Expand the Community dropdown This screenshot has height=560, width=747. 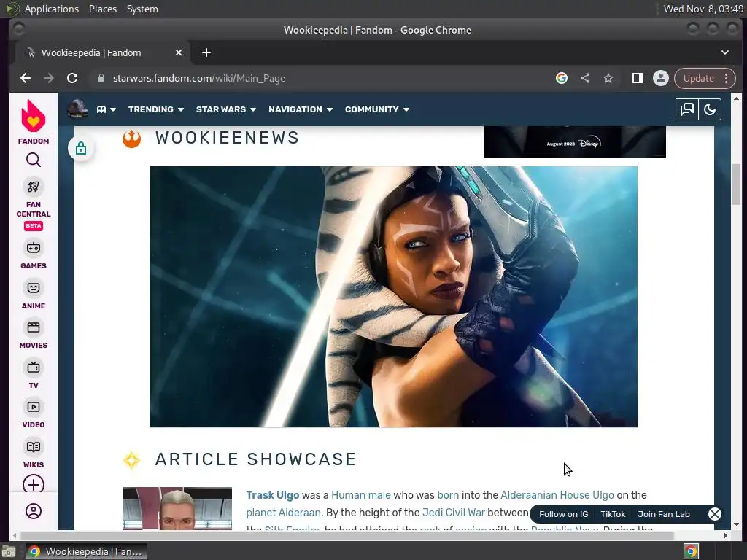pos(377,109)
